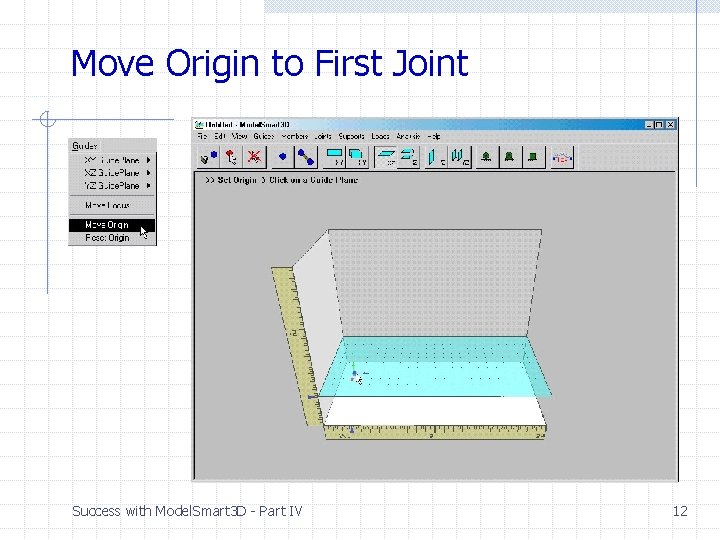This screenshot has height=540, width=720.
Task: Open the Edit menu
Action: point(220,136)
